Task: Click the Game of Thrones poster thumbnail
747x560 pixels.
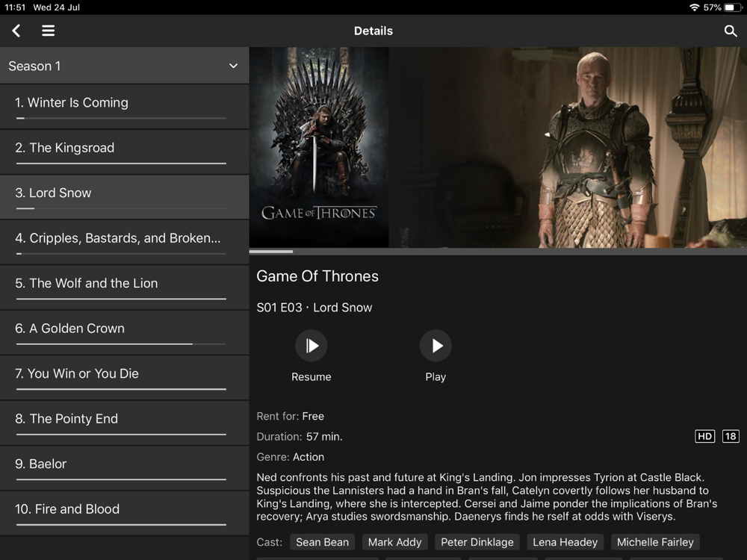Action: pos(319,147)
